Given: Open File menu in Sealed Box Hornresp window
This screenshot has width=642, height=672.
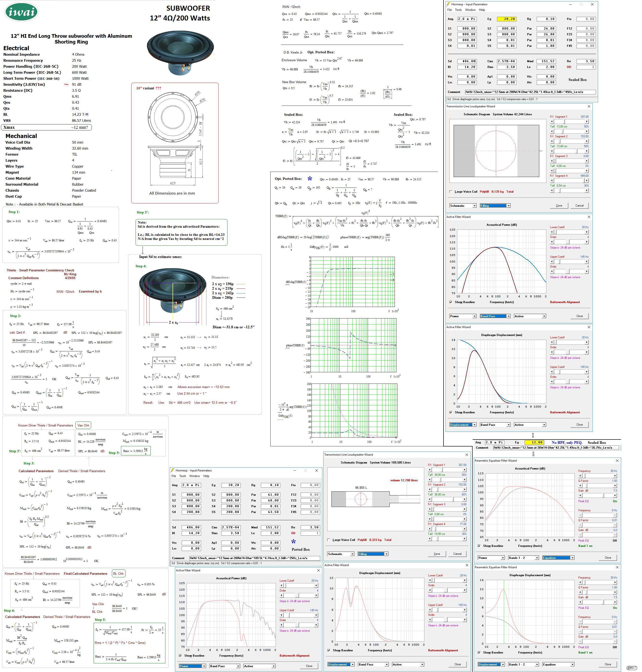Looking at the screenshot, I should click(x=450, y=10).
